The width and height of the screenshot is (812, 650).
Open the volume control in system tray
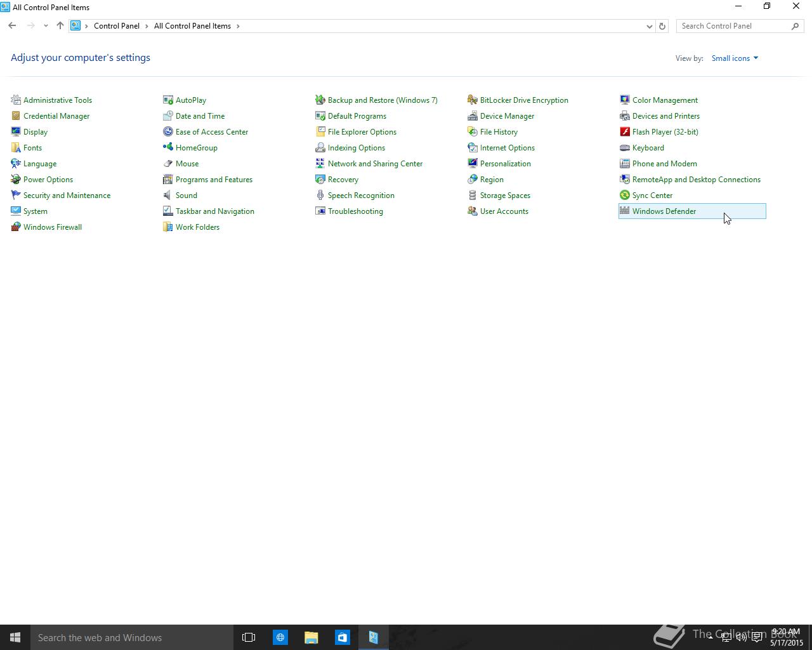[741, 637]
